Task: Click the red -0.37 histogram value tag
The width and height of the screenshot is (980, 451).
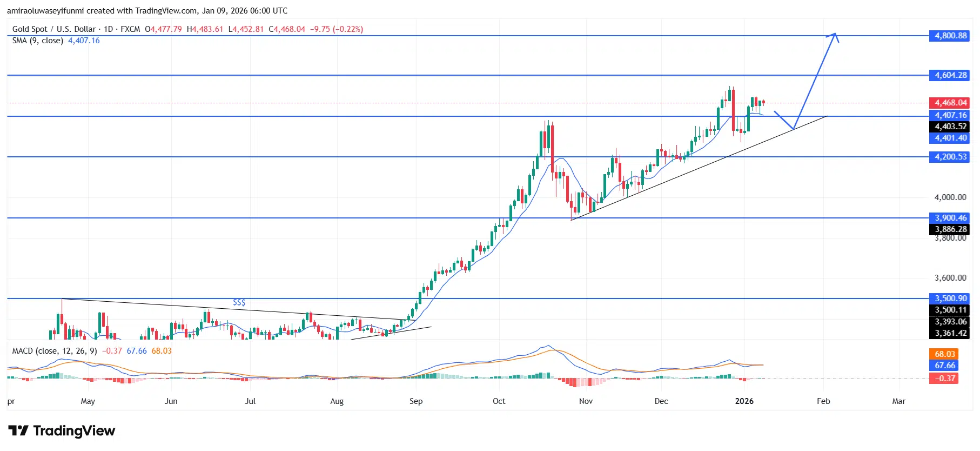Action: 944,379
